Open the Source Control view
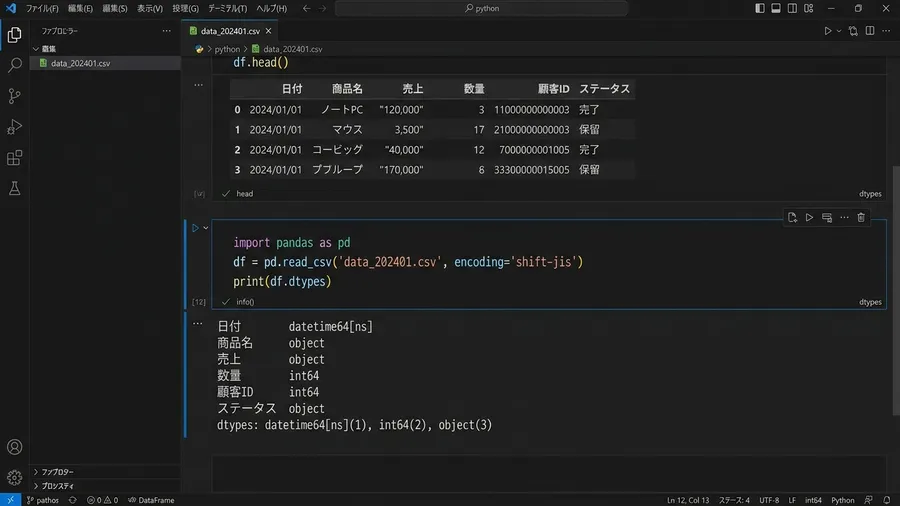The width and height of the screenshot is (900, 506). (x=14, y=96)
